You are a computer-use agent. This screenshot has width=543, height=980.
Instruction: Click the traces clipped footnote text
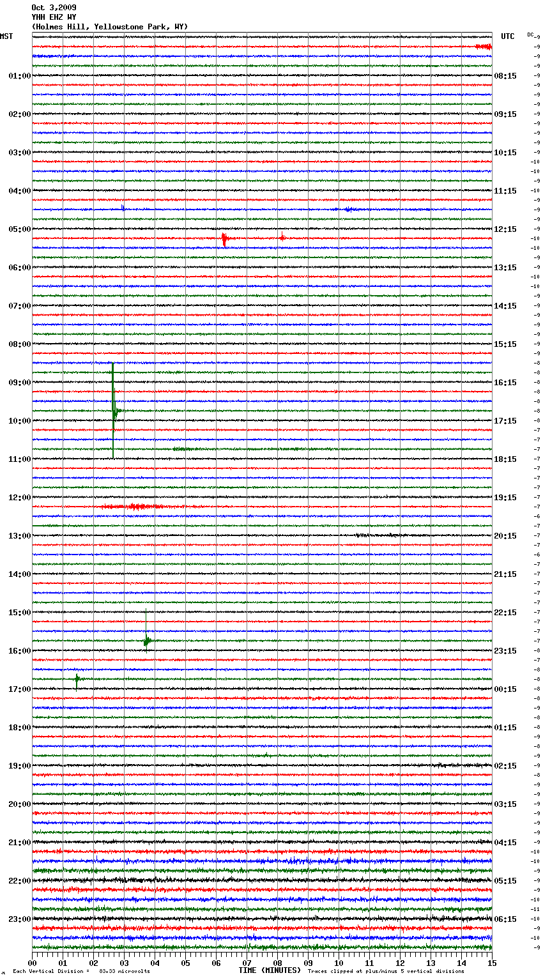386,971
